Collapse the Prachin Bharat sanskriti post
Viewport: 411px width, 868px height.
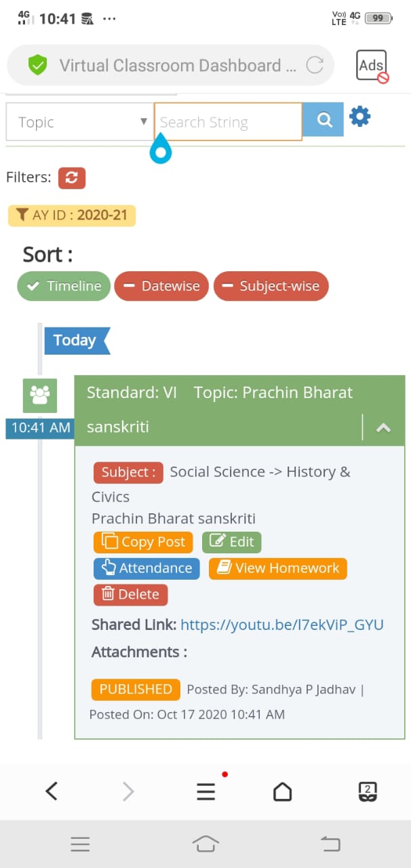pos(383,428)
